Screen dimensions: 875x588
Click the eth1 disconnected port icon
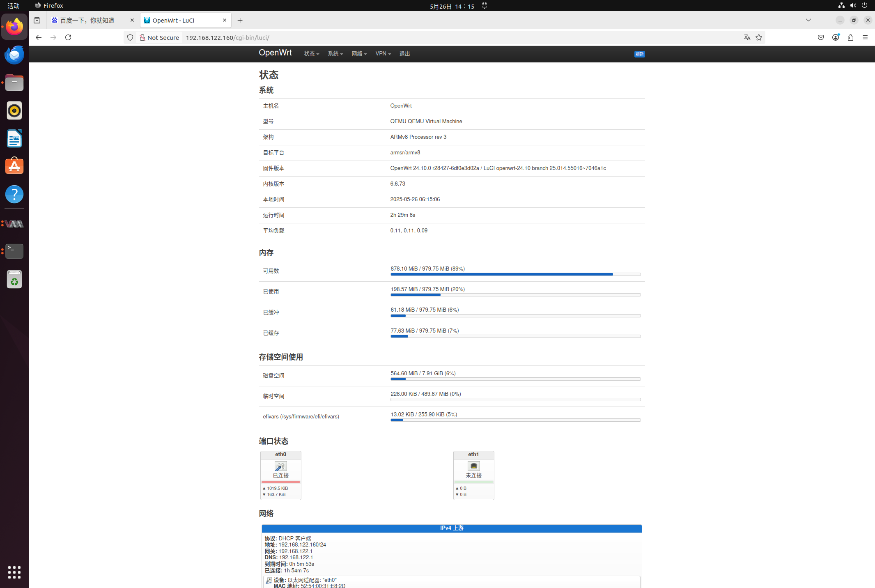coord(473,466)
